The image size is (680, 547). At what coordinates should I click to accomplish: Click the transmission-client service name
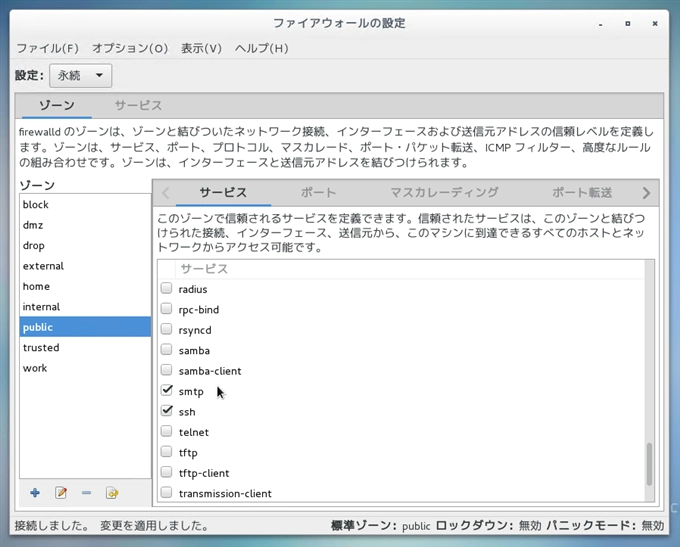point(225,493)
